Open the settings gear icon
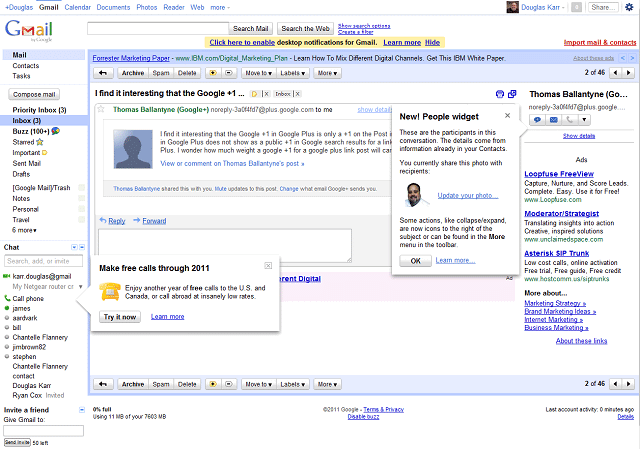 coord(629,7)
